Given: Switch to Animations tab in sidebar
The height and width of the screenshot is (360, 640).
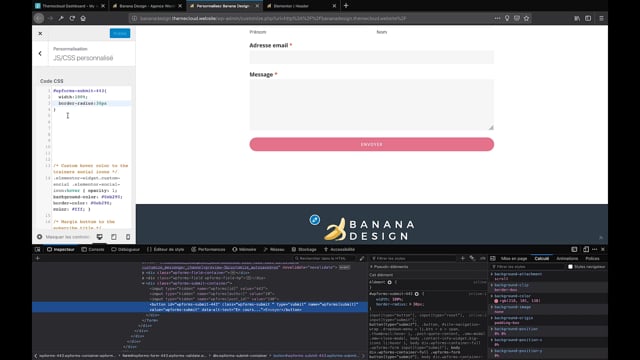Looking at the screenshot, I should (x=567, y=258).
